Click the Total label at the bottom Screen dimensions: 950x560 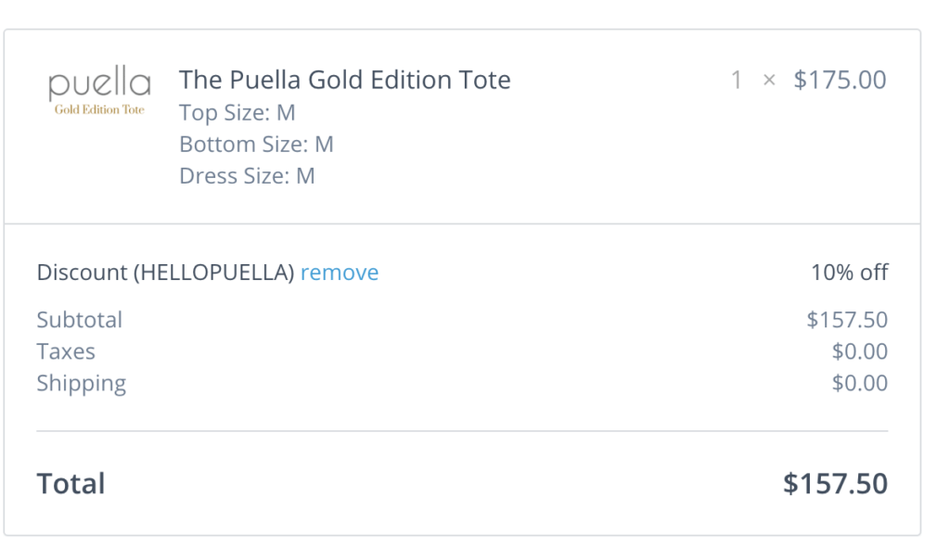[x=70, y=483]
